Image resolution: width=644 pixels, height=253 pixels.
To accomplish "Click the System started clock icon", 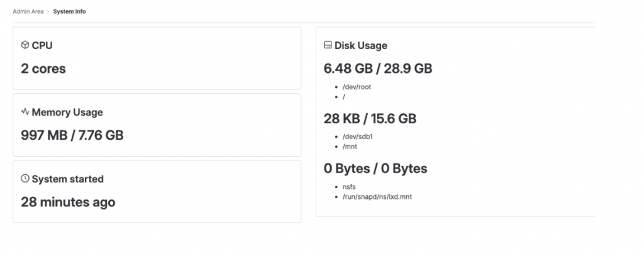I will [x=25, y=178].
